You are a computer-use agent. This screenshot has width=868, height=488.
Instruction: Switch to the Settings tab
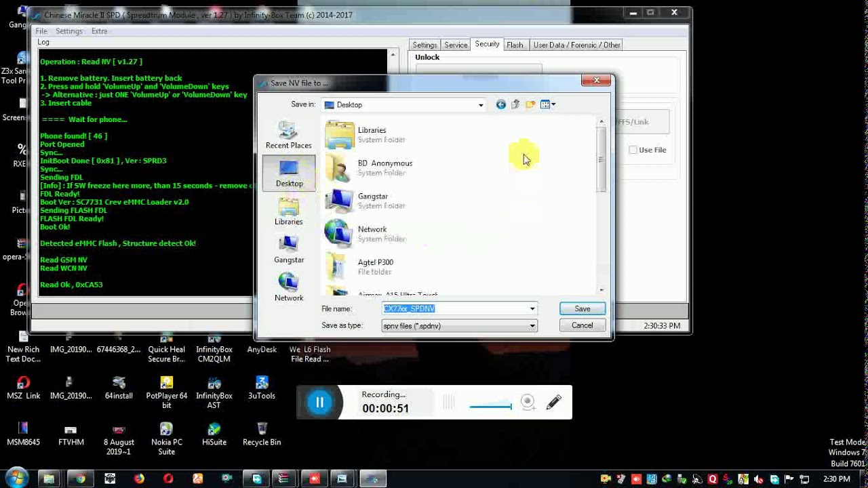425,45
